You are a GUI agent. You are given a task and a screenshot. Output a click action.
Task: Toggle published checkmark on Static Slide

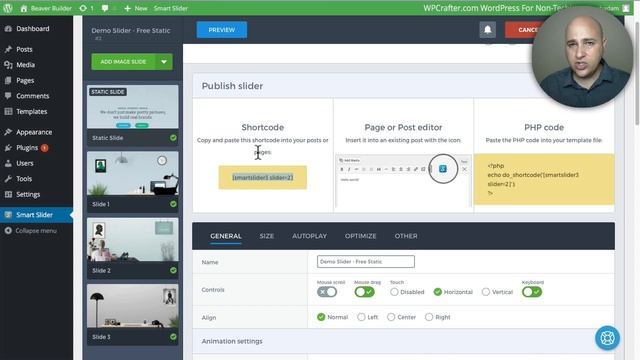[x=173, y=138]
